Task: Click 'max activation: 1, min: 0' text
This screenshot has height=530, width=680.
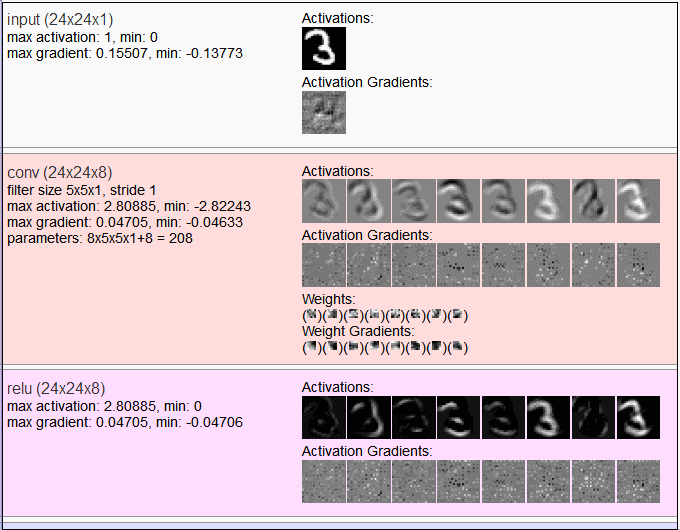Action: click(82, 37)
